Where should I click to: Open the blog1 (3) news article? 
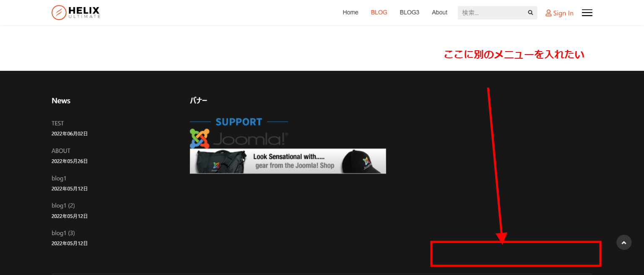[x=63, y=233]
